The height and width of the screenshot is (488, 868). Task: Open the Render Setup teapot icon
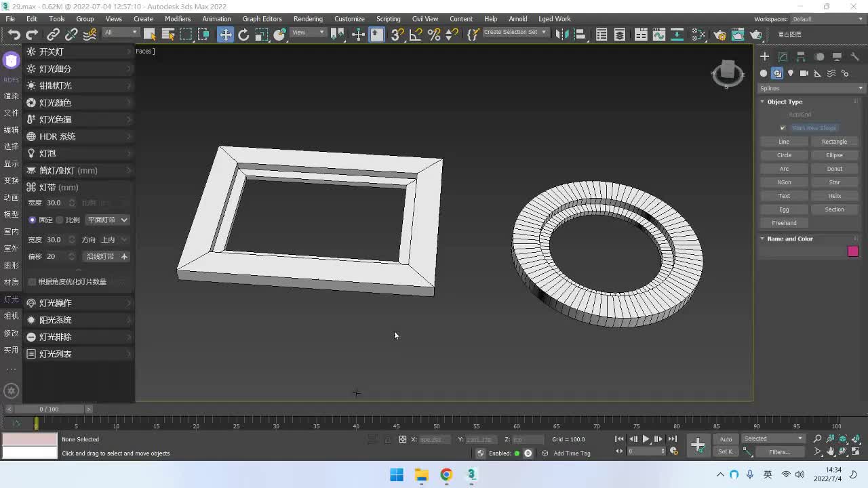(x=719, y=35)
